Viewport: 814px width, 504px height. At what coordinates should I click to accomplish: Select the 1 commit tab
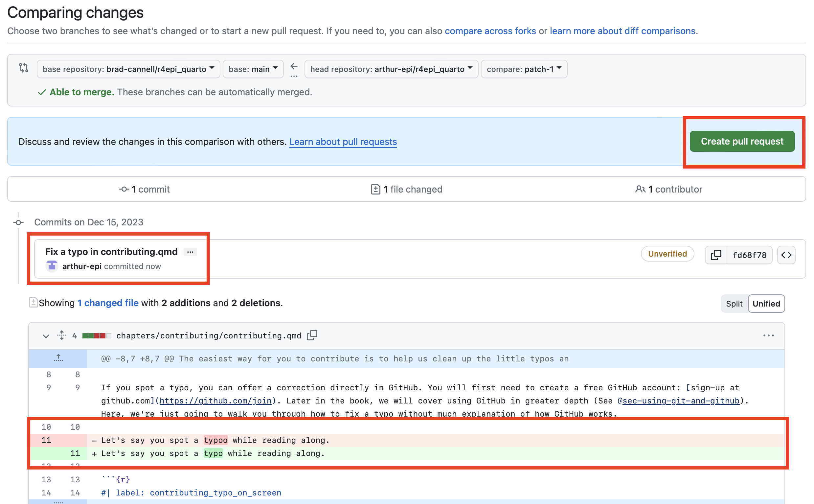(x=144, y=189)
